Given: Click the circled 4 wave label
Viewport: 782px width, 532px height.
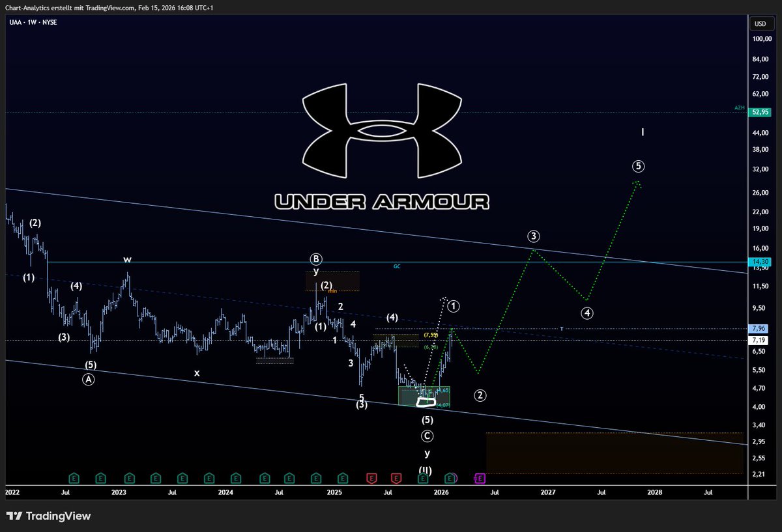Looking at the screenshot, I should [587, 313].
